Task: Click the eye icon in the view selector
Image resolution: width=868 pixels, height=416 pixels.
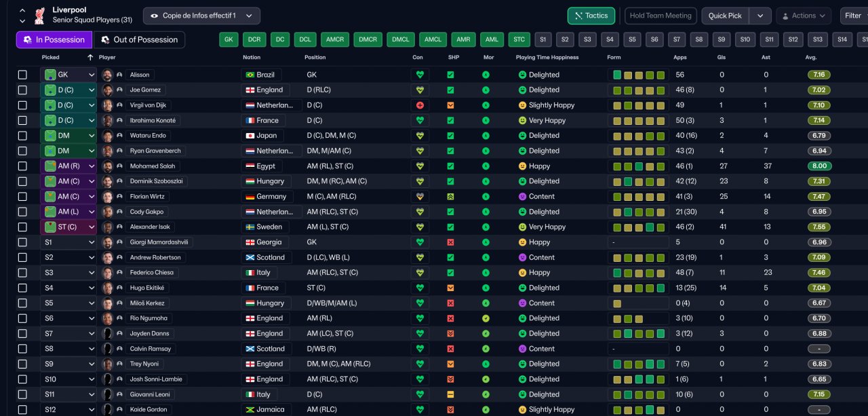Action: (155, 16)
